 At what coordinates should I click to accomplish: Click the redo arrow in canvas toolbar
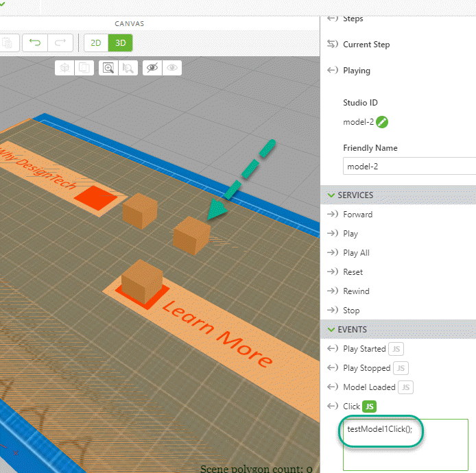[x=60, y=43]
